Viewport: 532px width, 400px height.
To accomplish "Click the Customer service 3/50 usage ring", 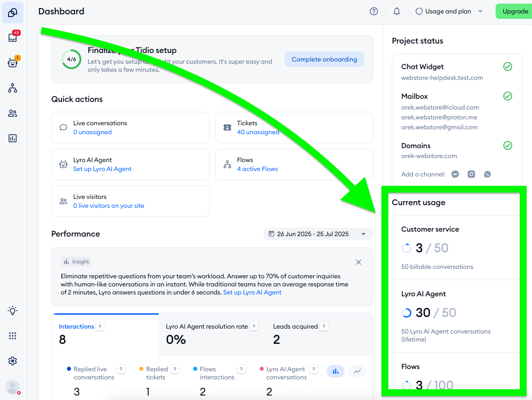I will point(407,248).
